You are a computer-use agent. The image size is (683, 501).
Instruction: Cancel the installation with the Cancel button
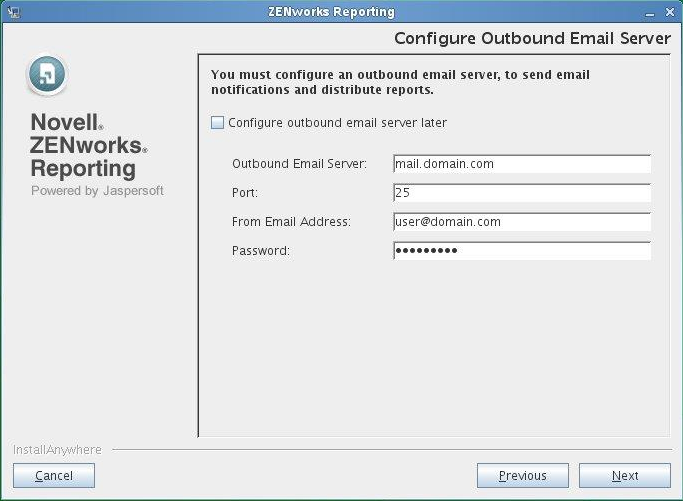[x=54, y=475]
